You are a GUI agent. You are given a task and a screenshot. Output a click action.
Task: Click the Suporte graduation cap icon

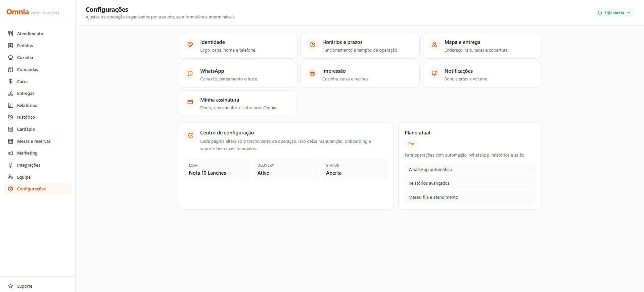click(10, 286)
